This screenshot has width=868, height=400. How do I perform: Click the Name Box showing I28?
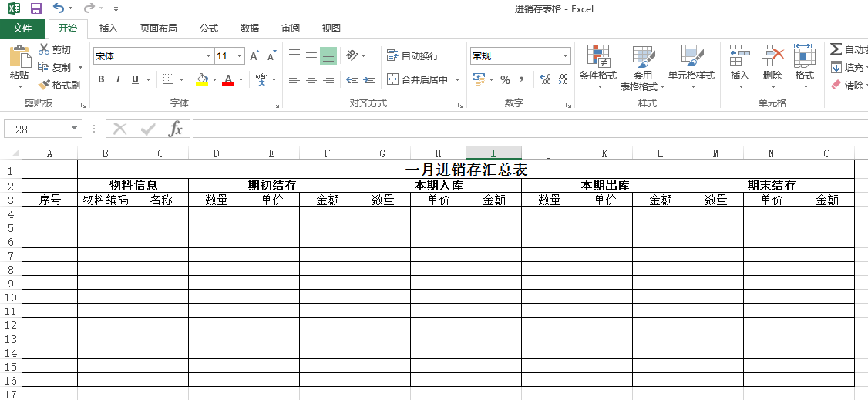[x=37, y=129]
